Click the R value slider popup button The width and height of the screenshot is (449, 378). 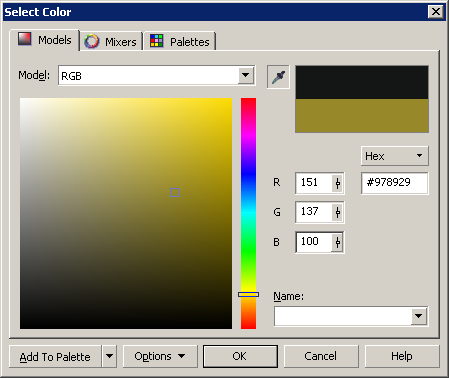pyautogui.click(x=337, y=183)
